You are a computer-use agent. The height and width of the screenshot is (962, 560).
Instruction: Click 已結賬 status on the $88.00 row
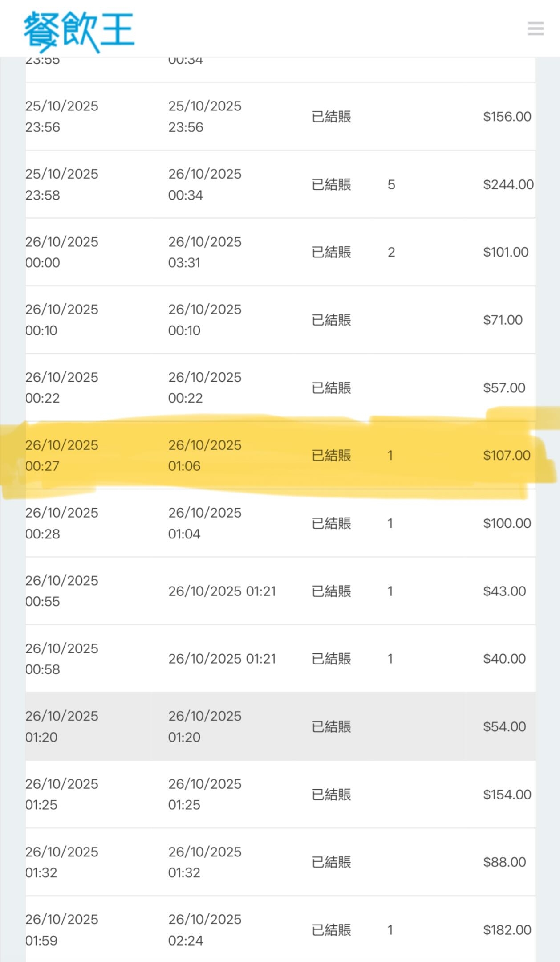coord(331,862)
